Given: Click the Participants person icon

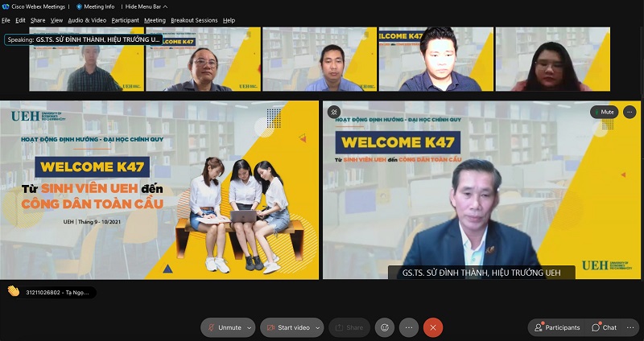Looking at the screenshot, I should pos(538,327).
